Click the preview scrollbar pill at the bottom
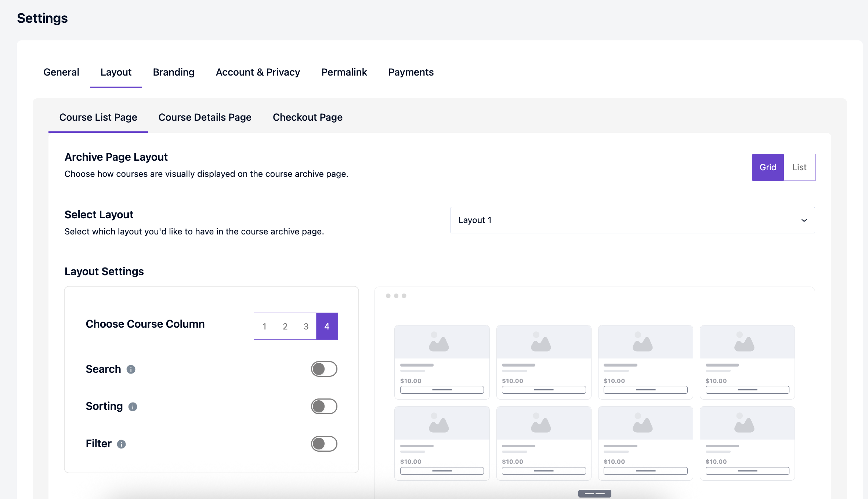The width and height of the screenshot is (868, 499). point(594,494)
